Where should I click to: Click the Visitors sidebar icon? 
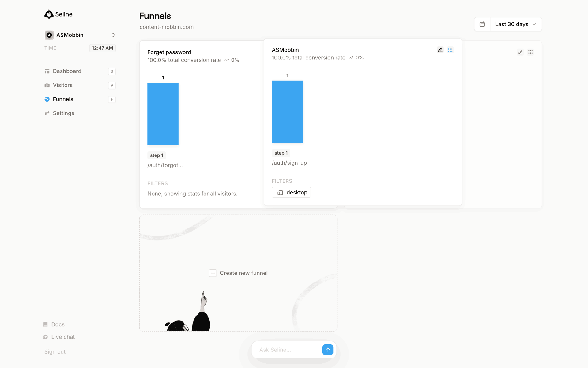(x=47, y=85)
